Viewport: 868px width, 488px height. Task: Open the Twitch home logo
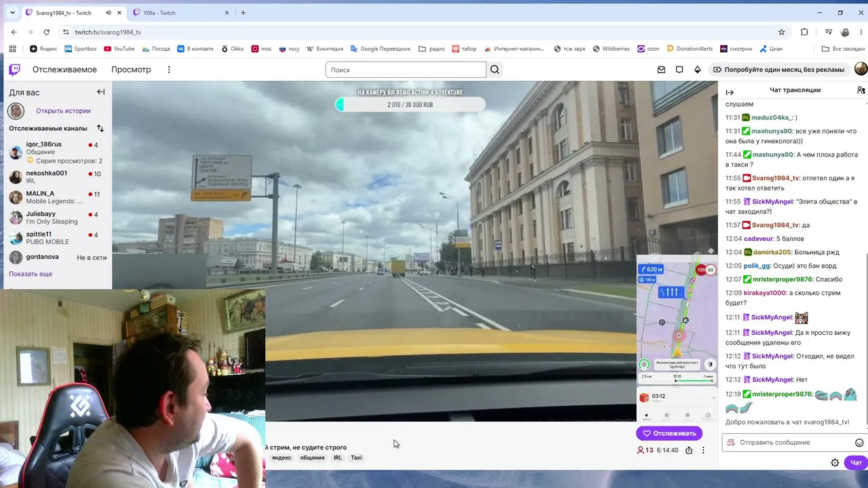click(x=14, y=69)
